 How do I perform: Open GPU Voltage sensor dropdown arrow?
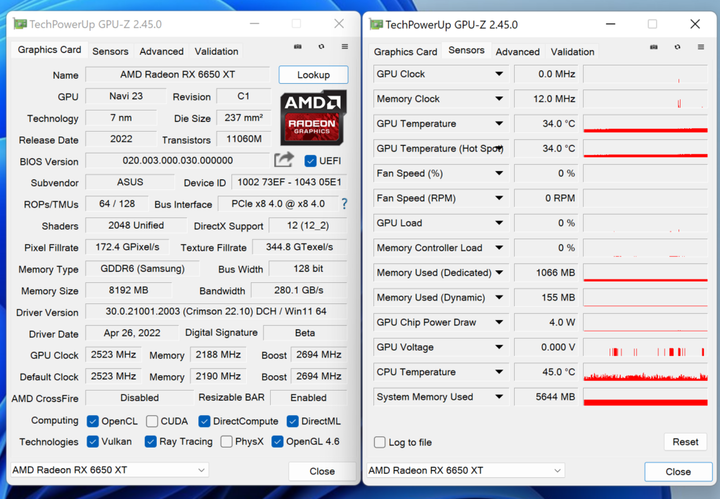pos(499,347)
